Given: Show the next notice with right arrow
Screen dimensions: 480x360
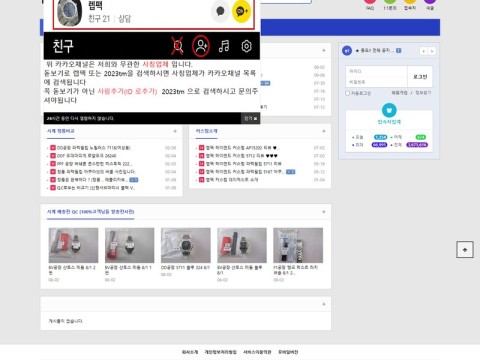Looking at the screenshot, I should click(x=432, y=51).
